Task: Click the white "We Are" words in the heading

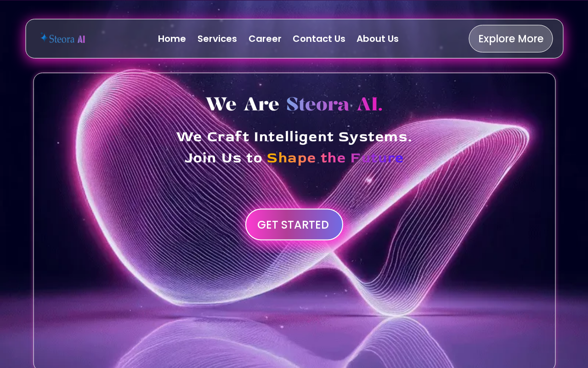Action: (x=242, y=104)
